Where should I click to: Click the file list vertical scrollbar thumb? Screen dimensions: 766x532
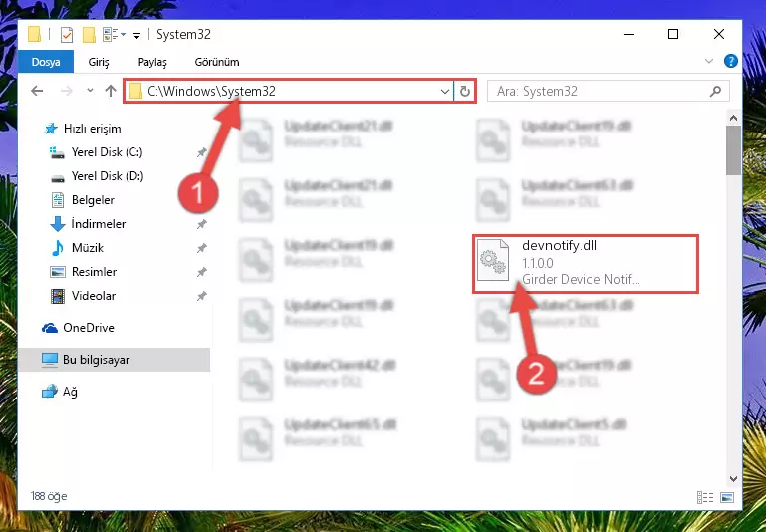[x=733, y=150]
